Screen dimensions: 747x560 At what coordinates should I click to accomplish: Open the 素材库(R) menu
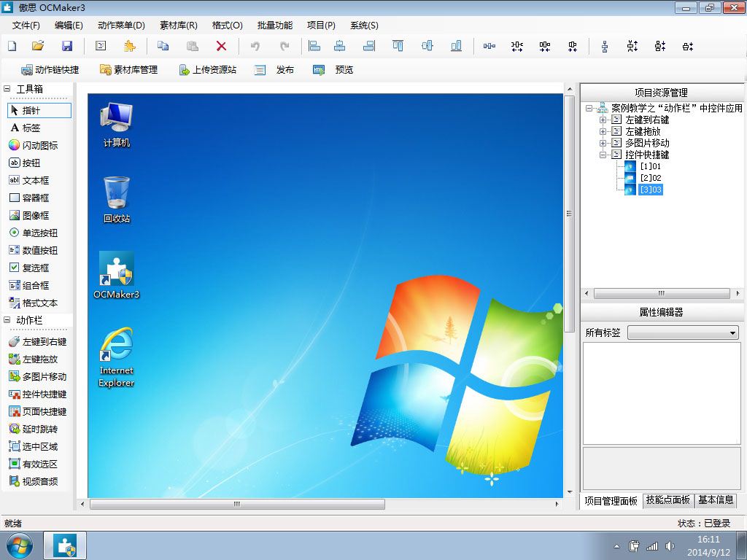click(x=179, y=26)
